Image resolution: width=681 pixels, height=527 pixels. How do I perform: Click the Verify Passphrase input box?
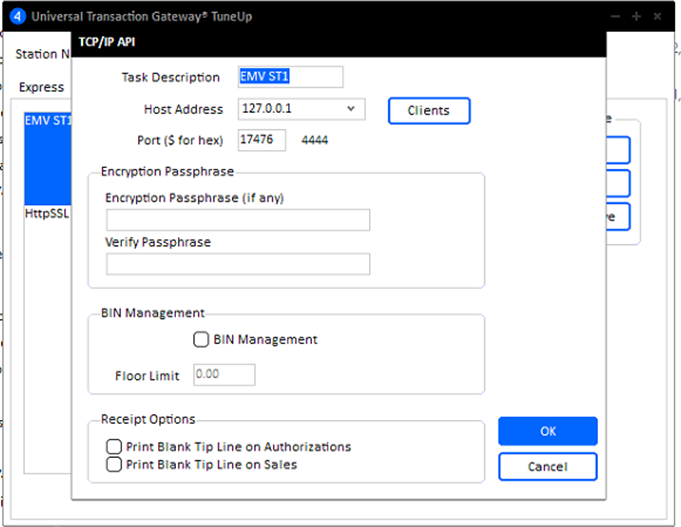click(238, 264)
